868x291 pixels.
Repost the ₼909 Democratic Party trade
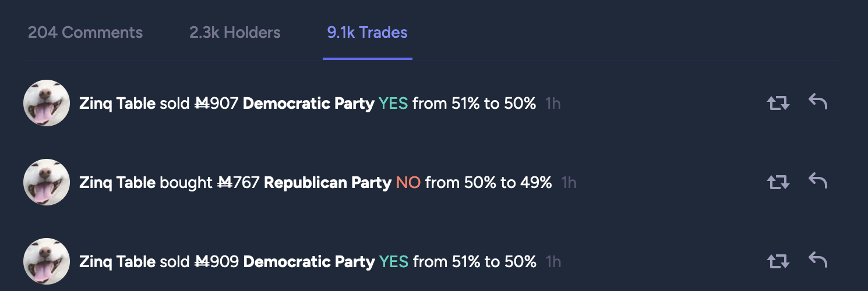778,262
